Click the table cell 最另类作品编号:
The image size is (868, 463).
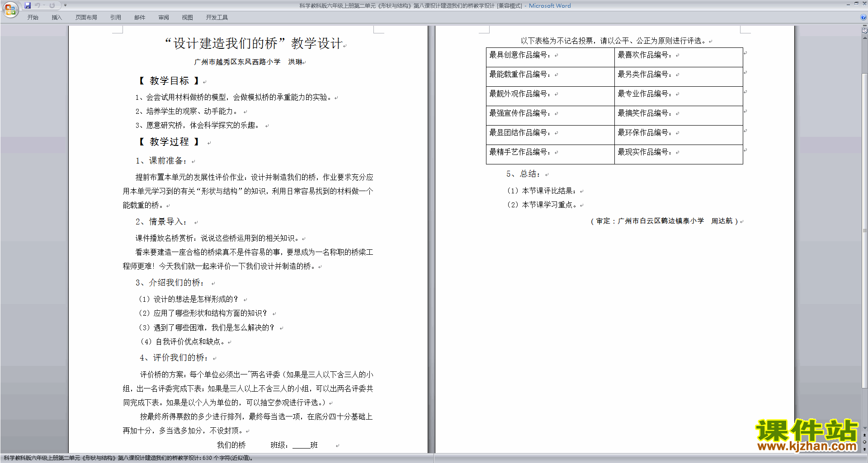point(679,77)
